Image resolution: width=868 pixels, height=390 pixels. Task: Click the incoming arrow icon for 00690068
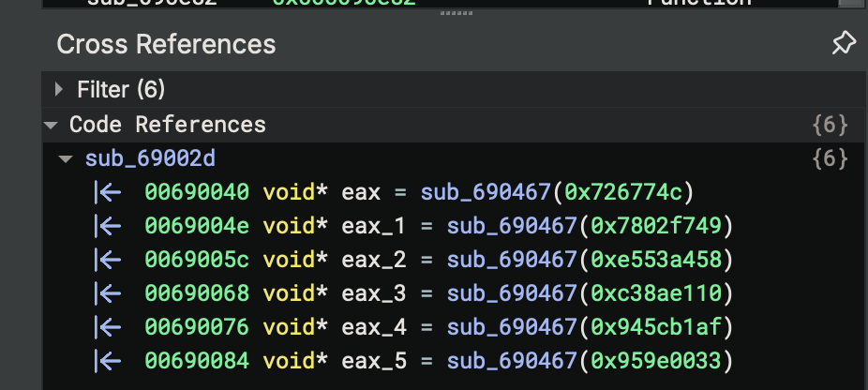tap(108, 293)
